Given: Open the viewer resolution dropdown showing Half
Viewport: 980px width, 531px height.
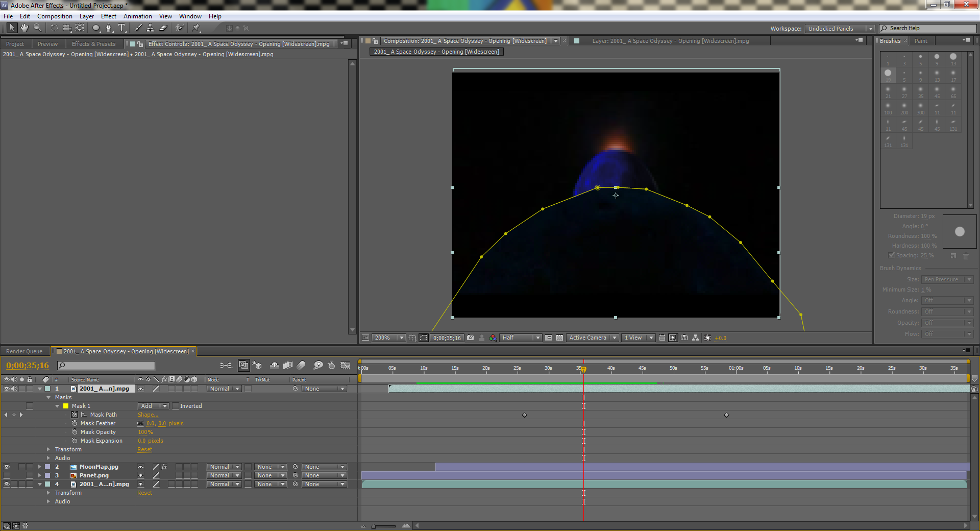Looking at the screenshot, I should [521, 338].
